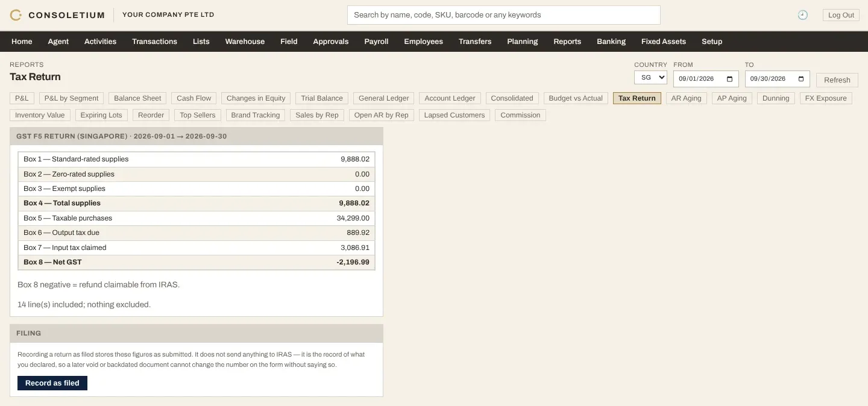
Task: Click the -2,196.99 Net GST value
Action: [353, 262]
